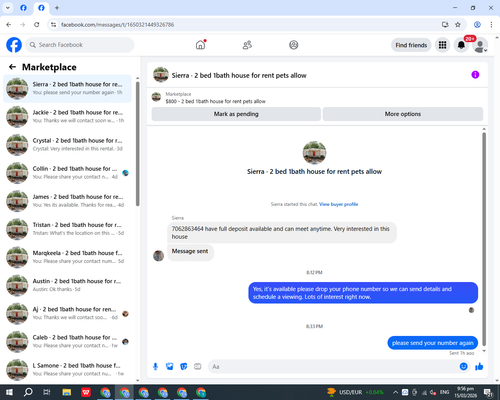The image size is (500, 400).
Task: Send a thumbs up like
Action: (x=479, y=367)
